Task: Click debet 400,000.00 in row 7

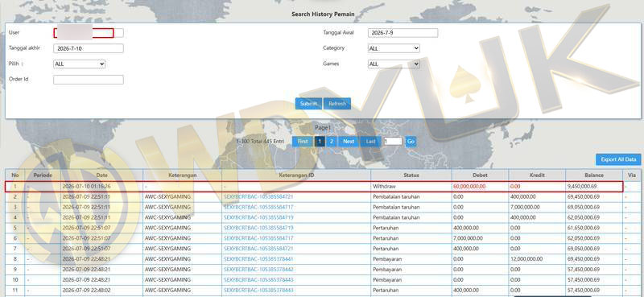Action: tap(466, 249)
